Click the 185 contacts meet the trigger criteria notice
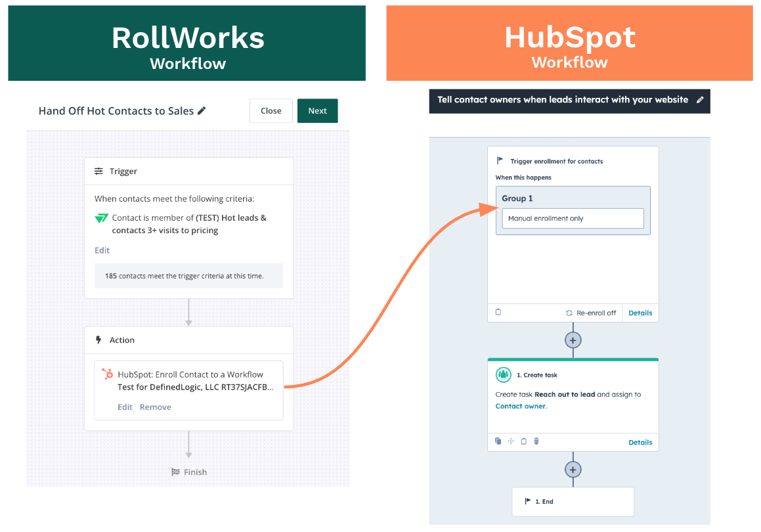Viewport: 761px width, 532px height. [188, 276]
